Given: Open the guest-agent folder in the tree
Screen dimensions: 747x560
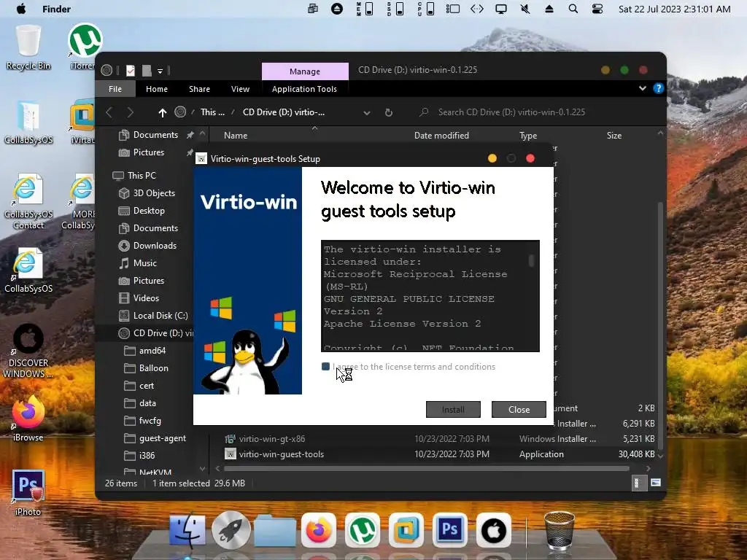Looking at the screenshot, I should pos(155,438).
